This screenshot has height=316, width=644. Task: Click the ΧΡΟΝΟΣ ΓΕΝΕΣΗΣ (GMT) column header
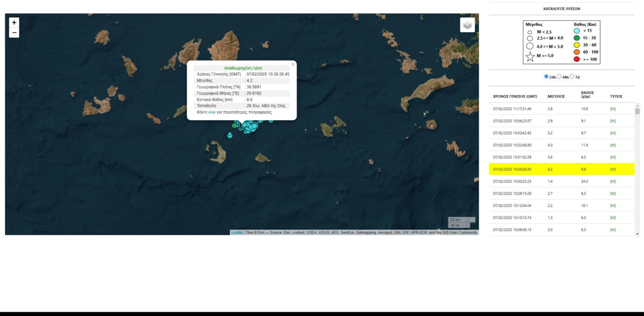(515, 97)
